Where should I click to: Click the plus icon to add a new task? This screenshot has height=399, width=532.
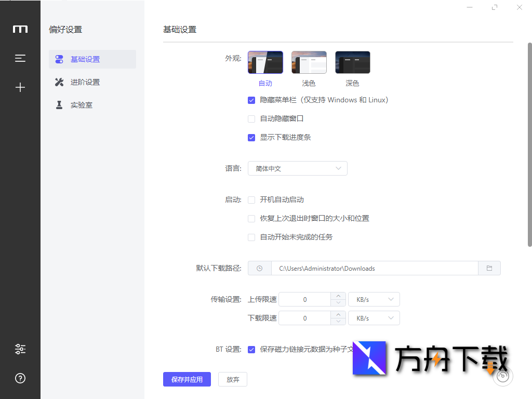coord(20,87)
